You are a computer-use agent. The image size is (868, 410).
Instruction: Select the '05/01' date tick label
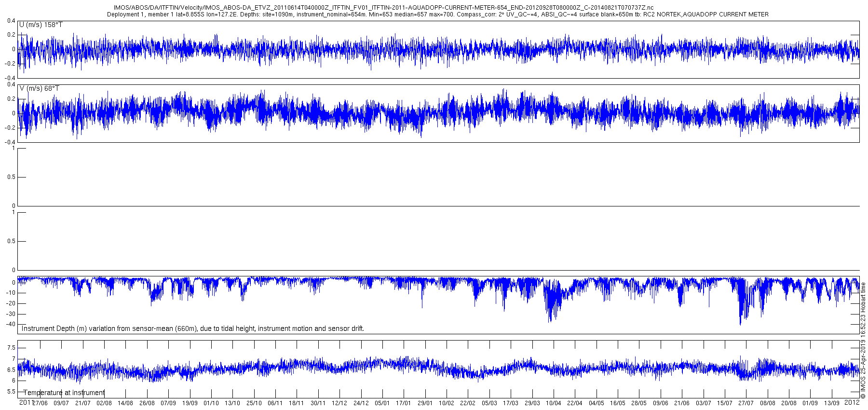[x=382, y=403]
